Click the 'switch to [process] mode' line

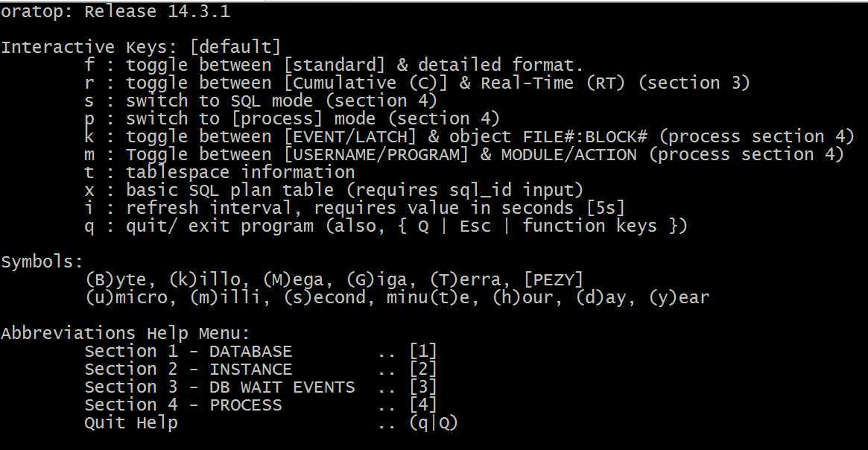(292, 118)
